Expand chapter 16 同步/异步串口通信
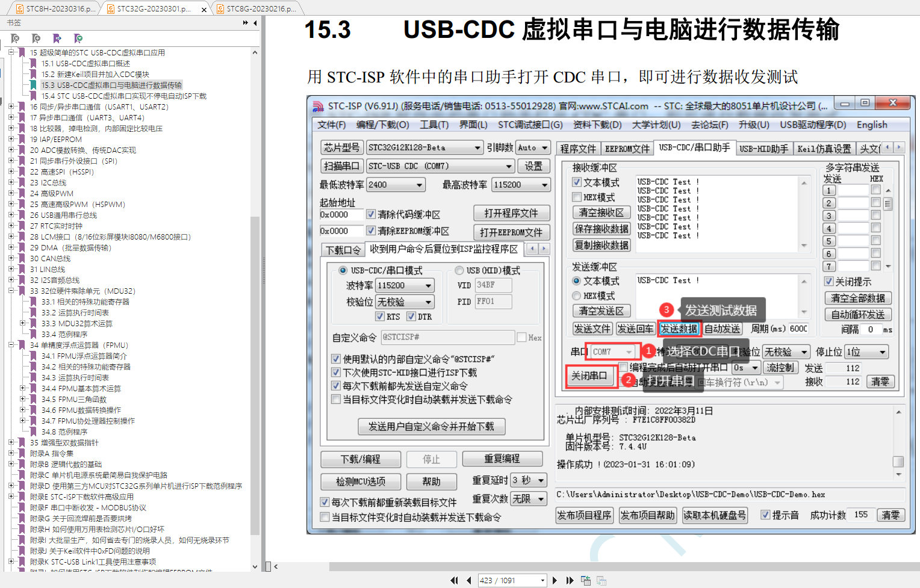 click(x=11, y=107)
